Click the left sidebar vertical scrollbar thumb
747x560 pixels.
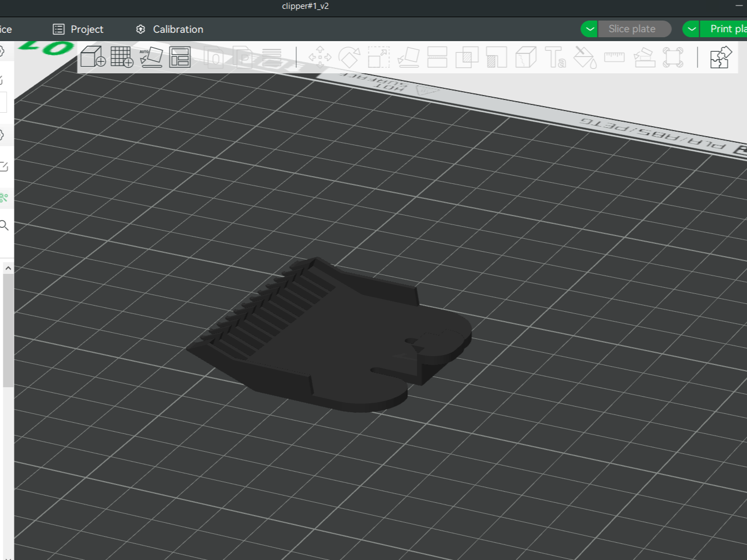[x=8, y=331]
